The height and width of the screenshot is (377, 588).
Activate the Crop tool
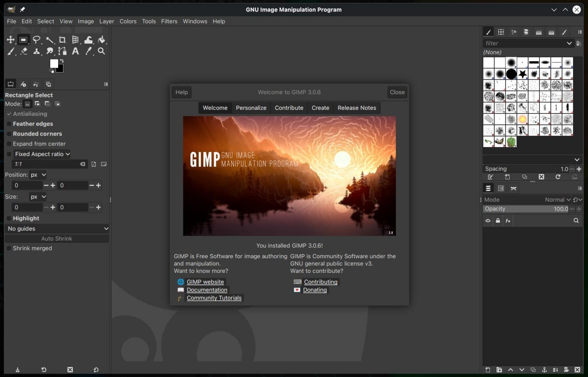point(62,40)
